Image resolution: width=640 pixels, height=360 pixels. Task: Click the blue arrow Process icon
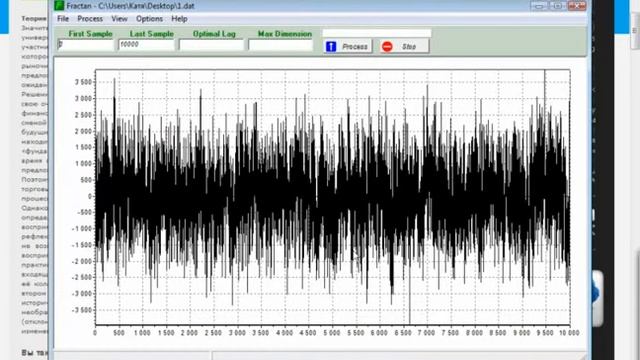coord(331,47)
